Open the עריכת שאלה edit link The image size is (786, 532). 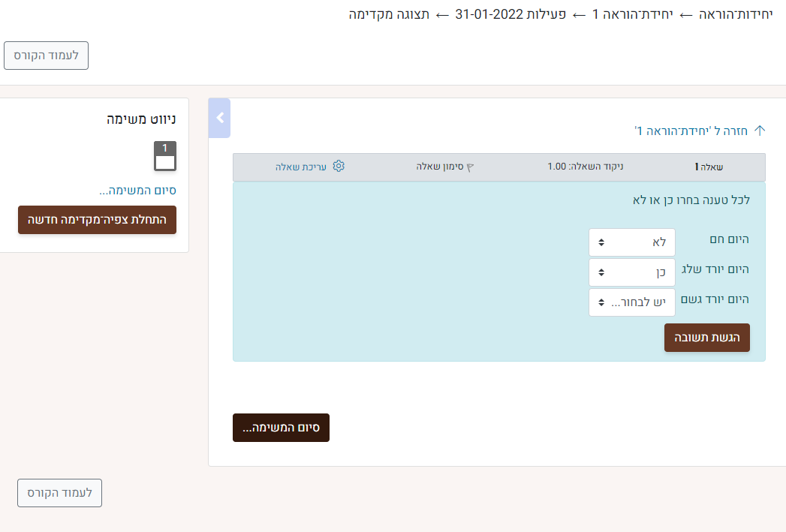coord(300,166)
